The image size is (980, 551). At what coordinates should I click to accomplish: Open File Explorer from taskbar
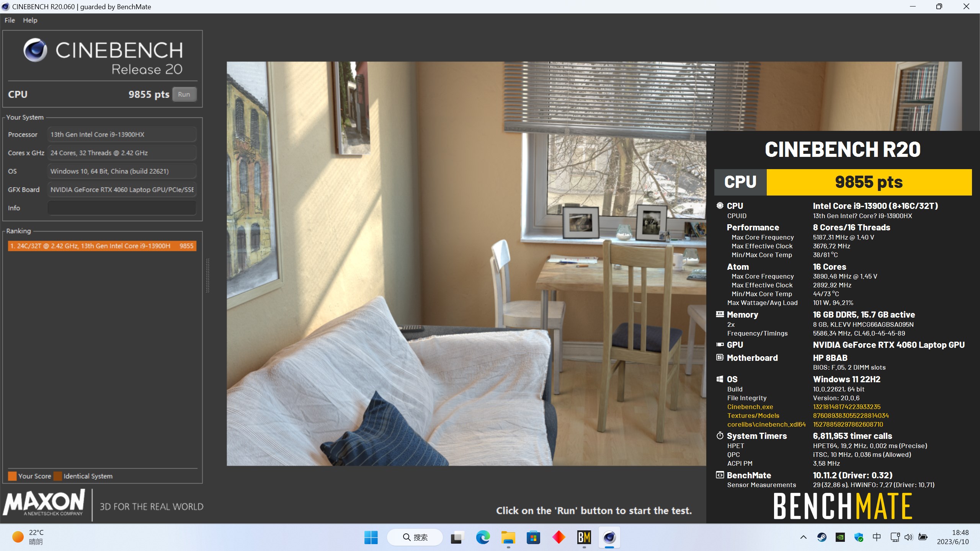coord(508,537)
